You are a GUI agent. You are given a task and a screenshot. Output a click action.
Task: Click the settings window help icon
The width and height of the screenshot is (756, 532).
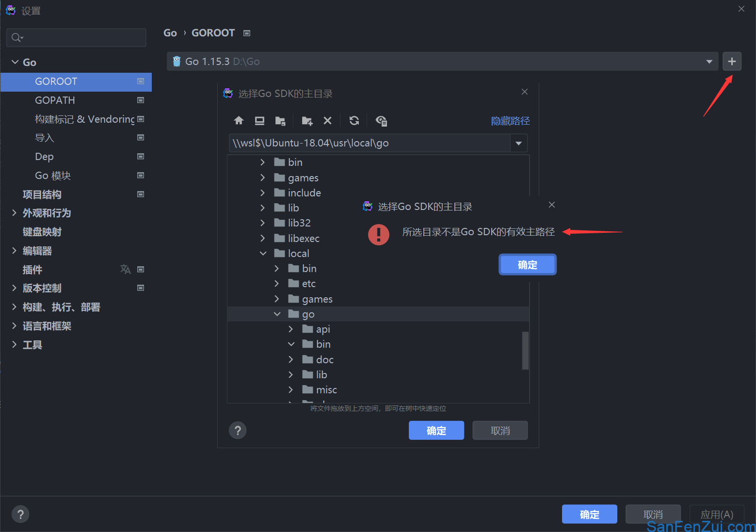[20, 515]
